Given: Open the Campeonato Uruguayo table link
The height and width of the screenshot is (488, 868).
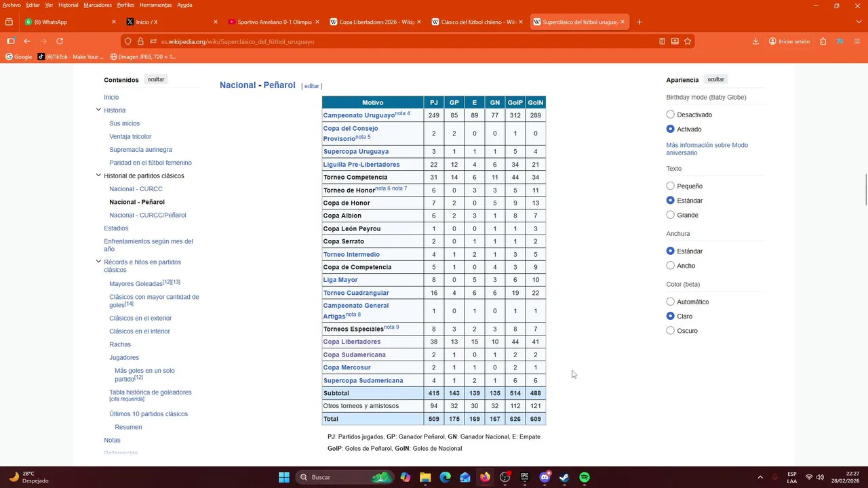Looking at the screenshot, I should 359,115.
